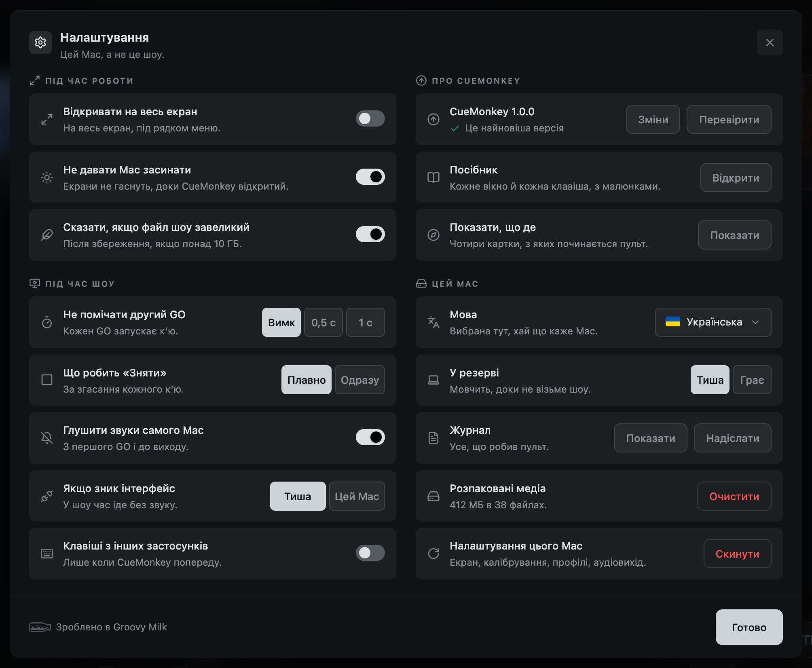The height and width of the screenshot is (668, 812).
Task: Click the Готово button
Action: click(749, 627)
